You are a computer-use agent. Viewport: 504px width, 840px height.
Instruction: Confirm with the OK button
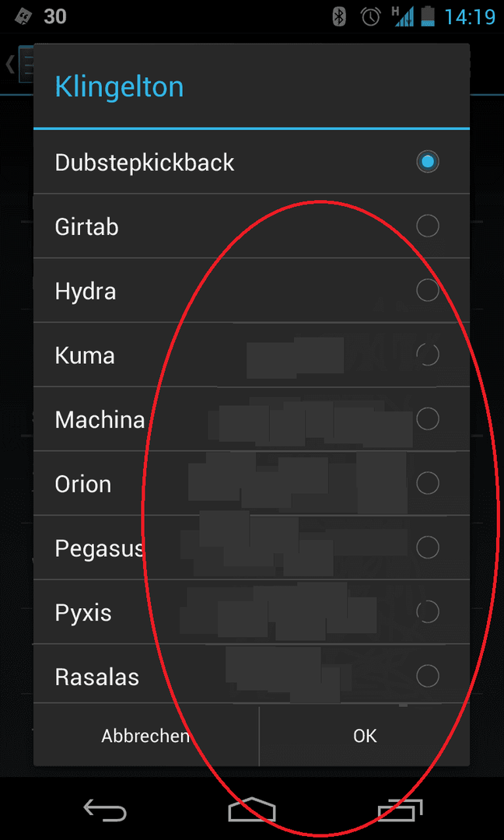pyautogui.click(x=365, y=736)
